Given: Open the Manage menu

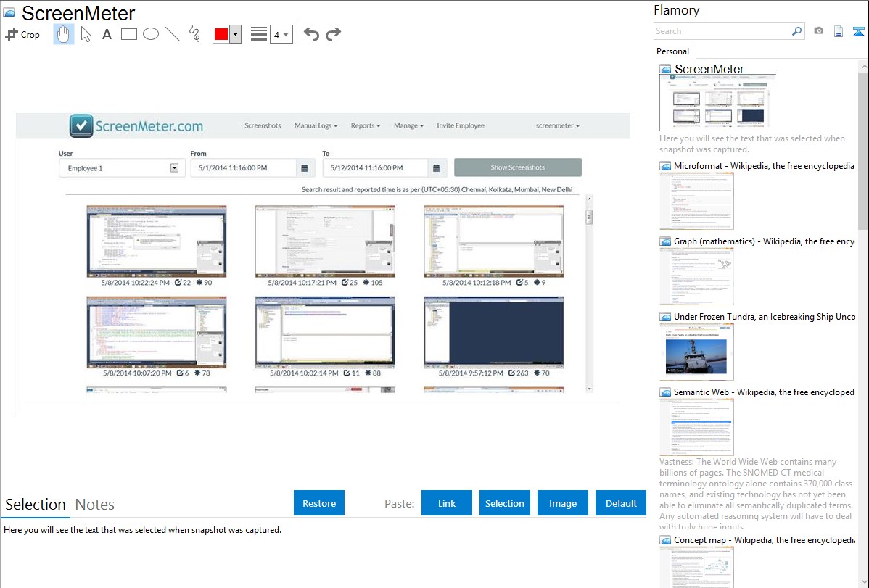Looking at the screenshot, I should (x=408, y=126).
